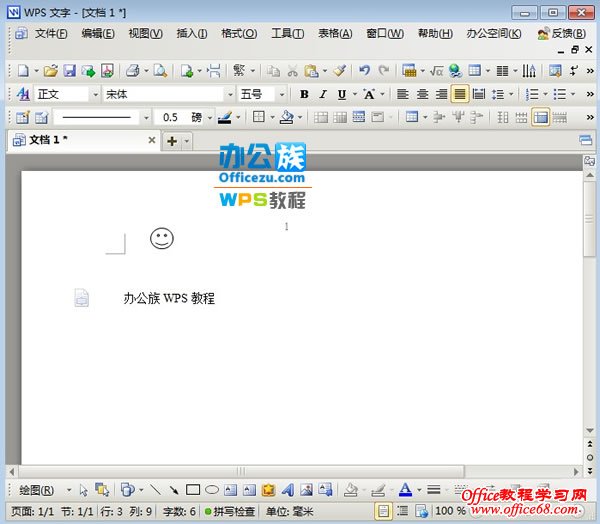
Task: Select the Ellipse shape tool
Action: (212, 490)
